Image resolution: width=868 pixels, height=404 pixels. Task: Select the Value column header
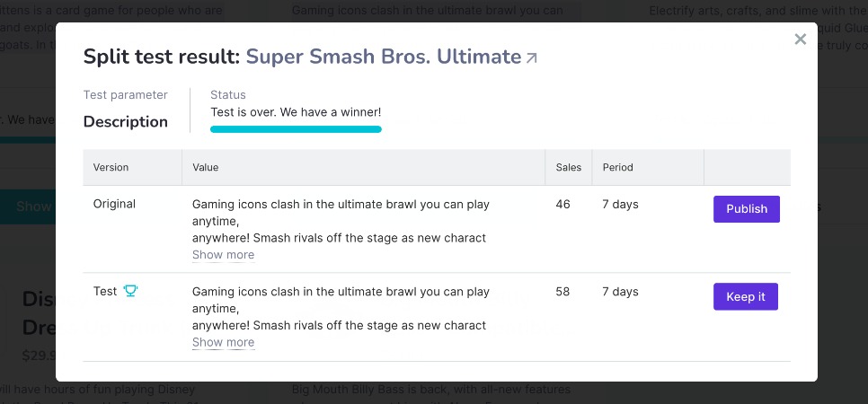click(206, 167)
